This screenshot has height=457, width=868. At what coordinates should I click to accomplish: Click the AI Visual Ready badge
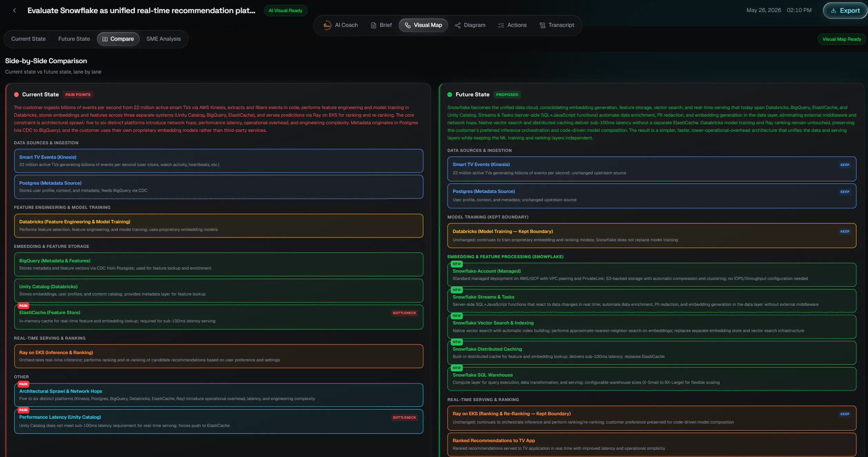click(x=286, y=10)
